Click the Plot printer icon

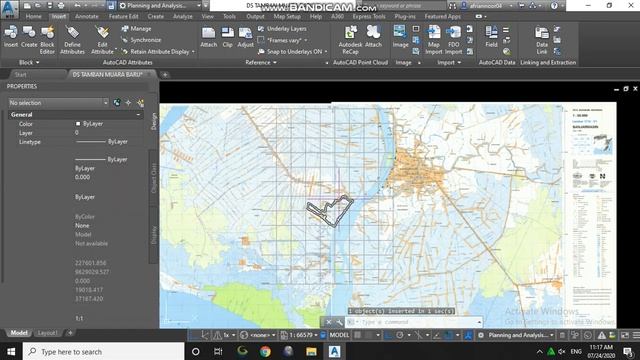61,6
